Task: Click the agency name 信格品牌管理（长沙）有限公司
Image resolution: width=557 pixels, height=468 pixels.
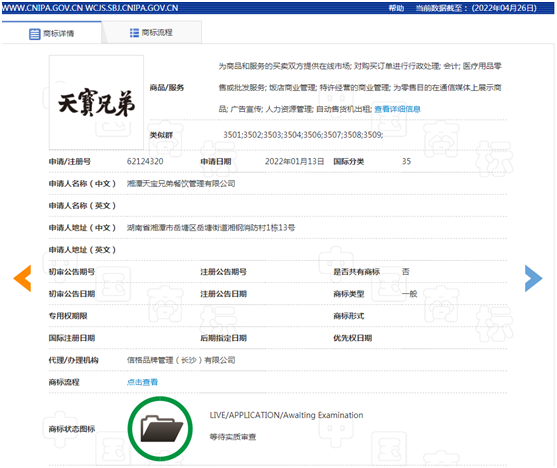Action: tap(181, 360)
